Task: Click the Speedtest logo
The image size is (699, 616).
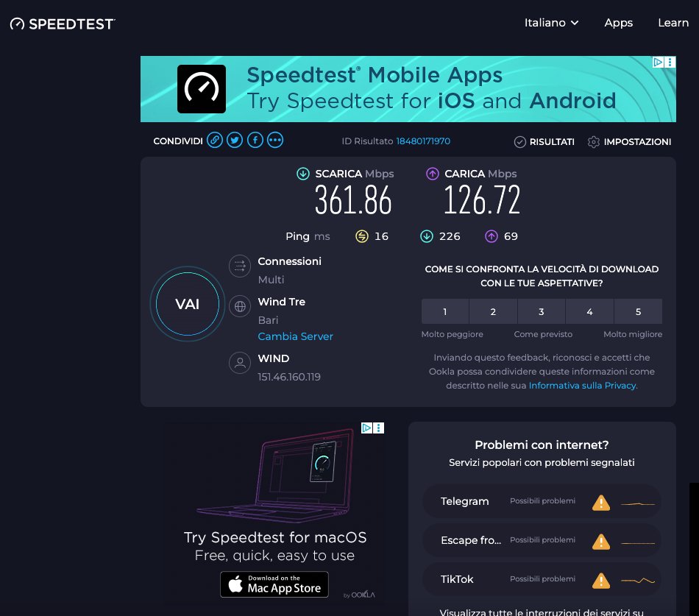Action: (63, 24)
